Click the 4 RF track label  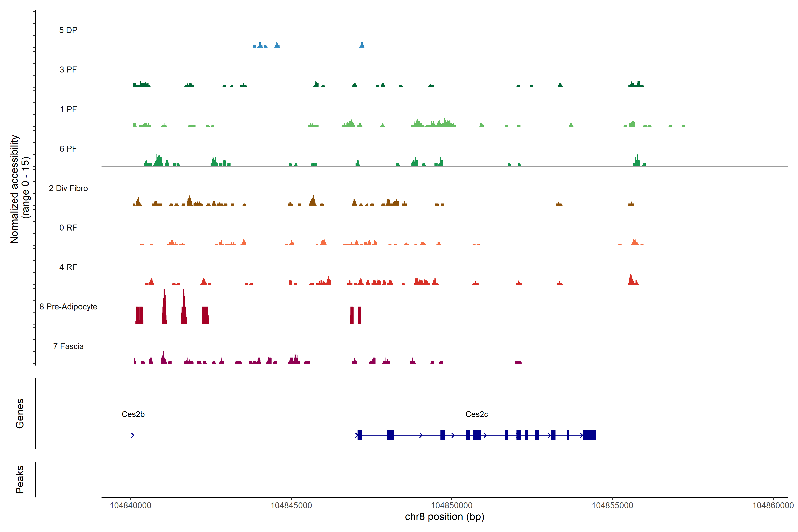click(68, 267)
